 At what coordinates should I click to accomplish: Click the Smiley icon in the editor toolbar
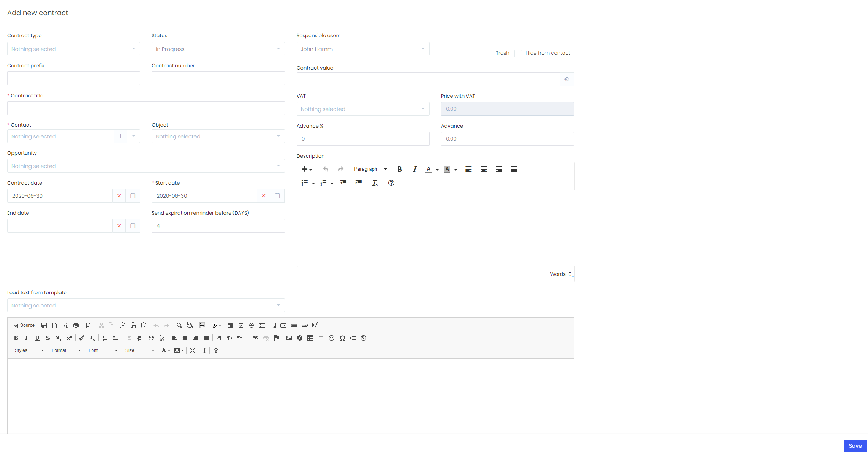(x=332, y=338)
